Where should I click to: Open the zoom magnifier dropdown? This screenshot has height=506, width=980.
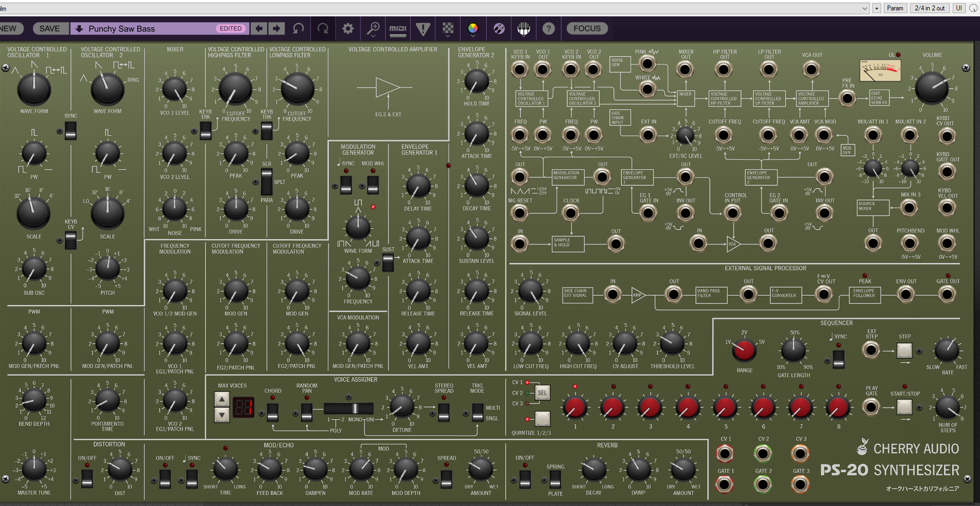(373, 29)
